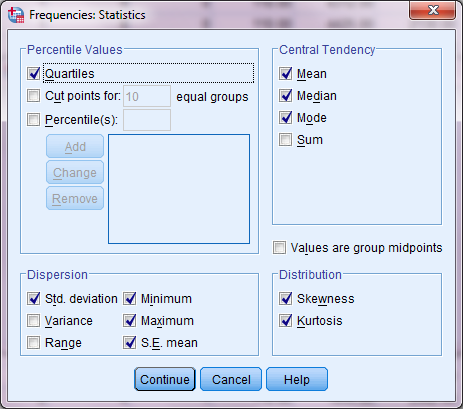
Task: Open Help for Frequencies Statistics
Action: [x=297, y=379]
